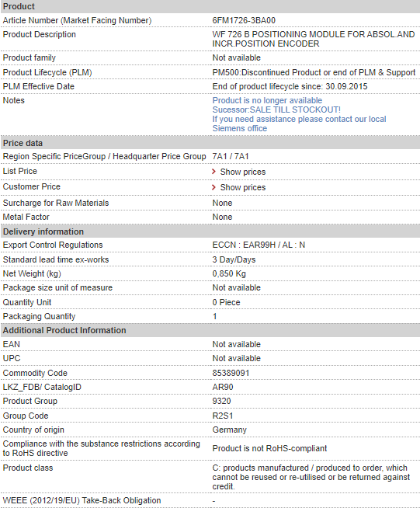
Task: Select the Group Code value R2S1
Action: [223, 416]
